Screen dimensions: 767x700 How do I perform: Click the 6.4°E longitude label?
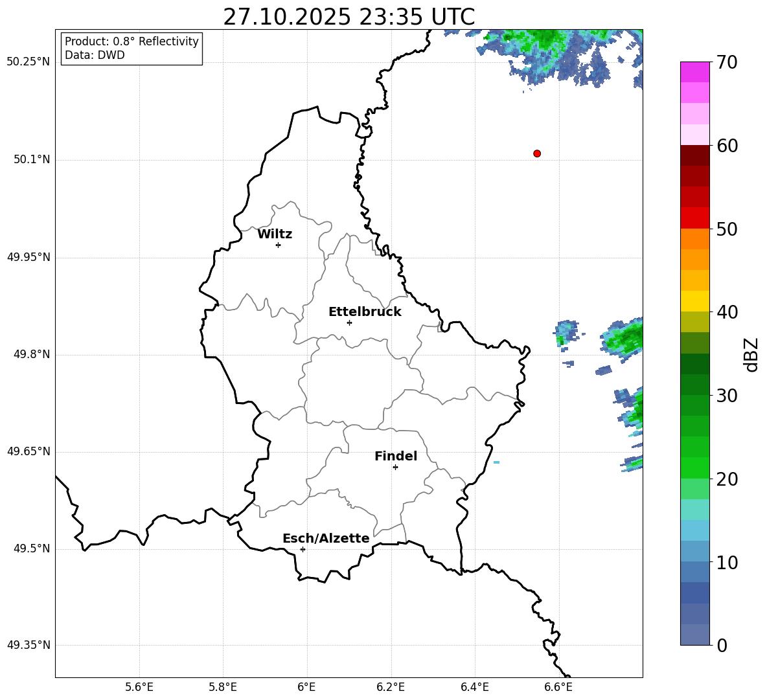[x=474, y=687]
